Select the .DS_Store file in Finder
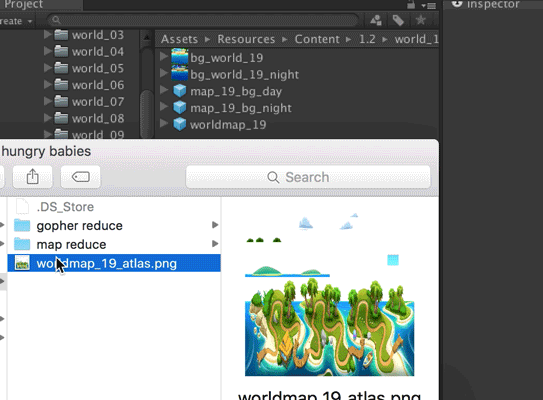Viewport: 543px width, 400px height. (x=114, y=207)
